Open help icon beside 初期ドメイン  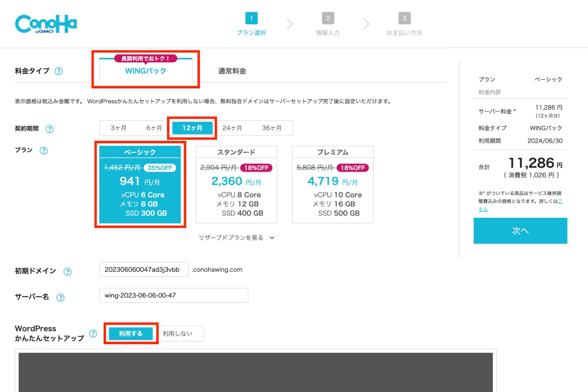67,272
